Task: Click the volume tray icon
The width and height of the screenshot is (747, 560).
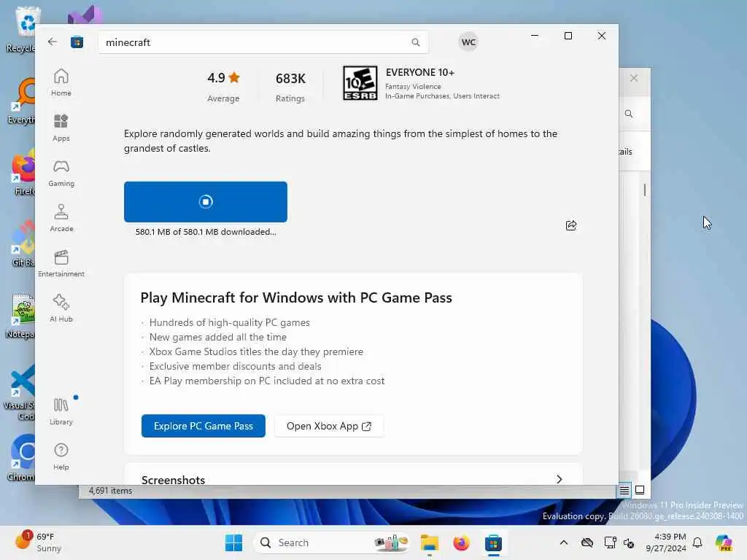Action: pyautogui.click(x=629, y=542)
